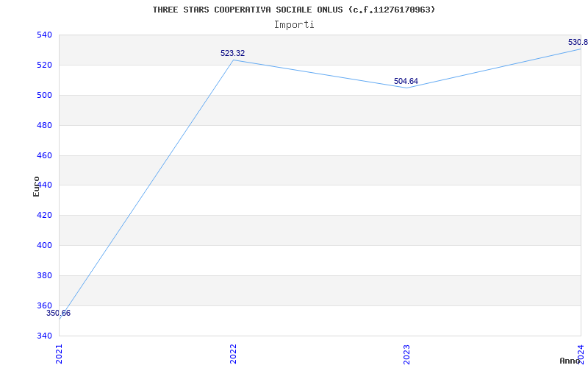Click the Euro y-axis title
588x368 pixels.
pos(36,186)
